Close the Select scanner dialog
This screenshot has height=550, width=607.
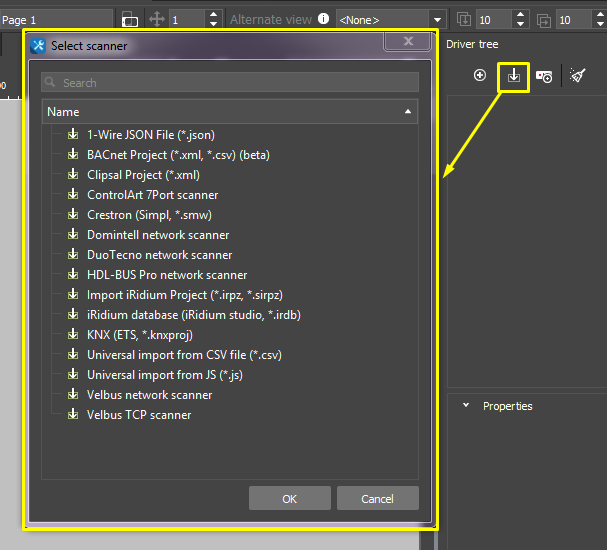point(408,42)
